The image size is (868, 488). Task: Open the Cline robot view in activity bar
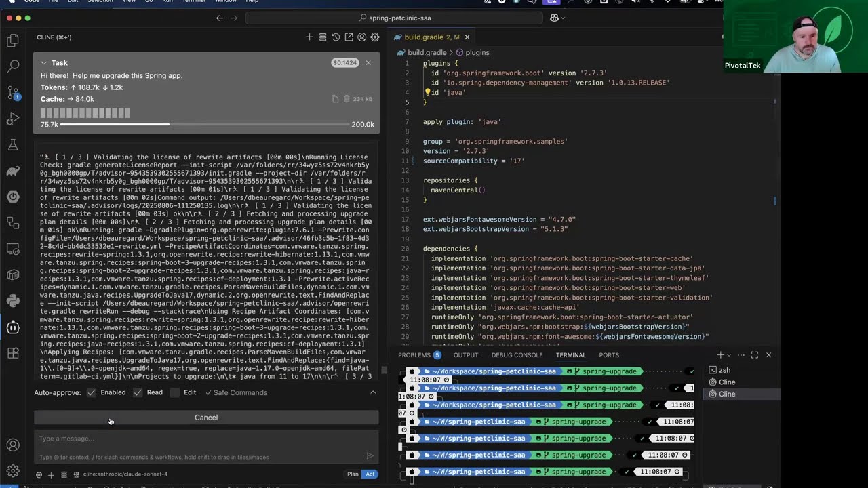(x=13, y=327)
